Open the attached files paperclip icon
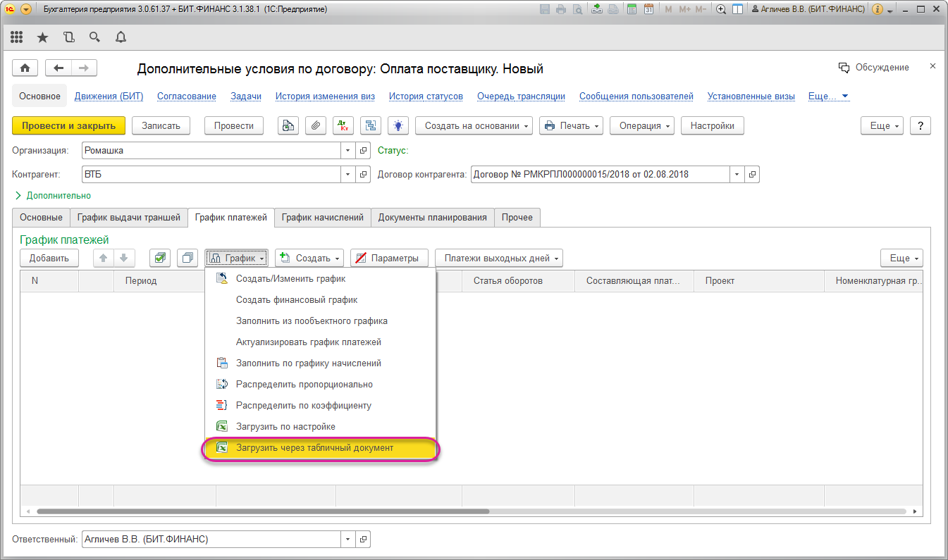The image size is (948, 560). pos(316,125)
